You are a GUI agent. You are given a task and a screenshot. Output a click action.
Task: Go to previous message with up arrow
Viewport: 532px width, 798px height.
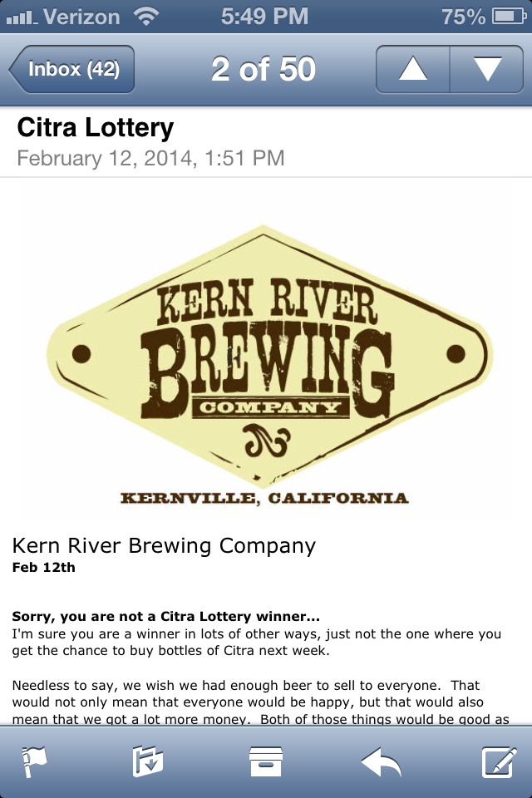click(x=412, y=69)
